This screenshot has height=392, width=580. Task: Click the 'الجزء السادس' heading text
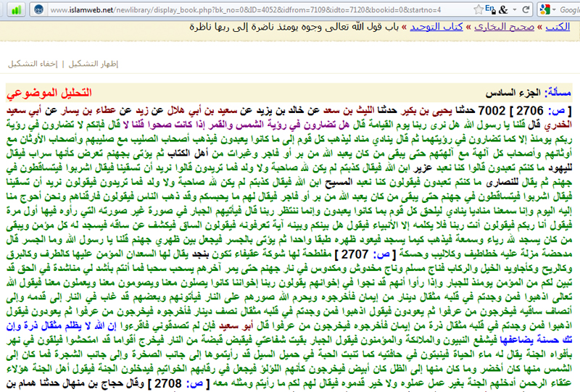[513, 93]
